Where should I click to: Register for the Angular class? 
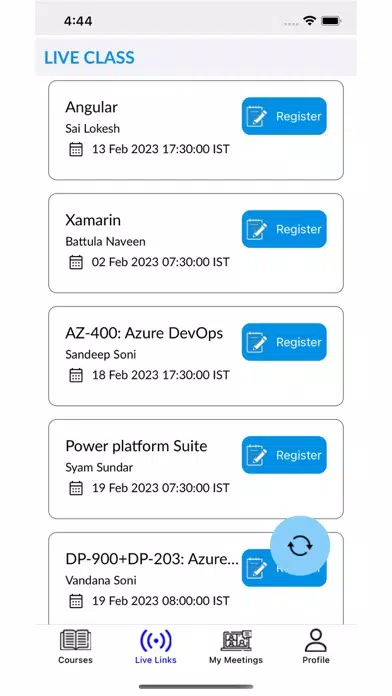284,116
